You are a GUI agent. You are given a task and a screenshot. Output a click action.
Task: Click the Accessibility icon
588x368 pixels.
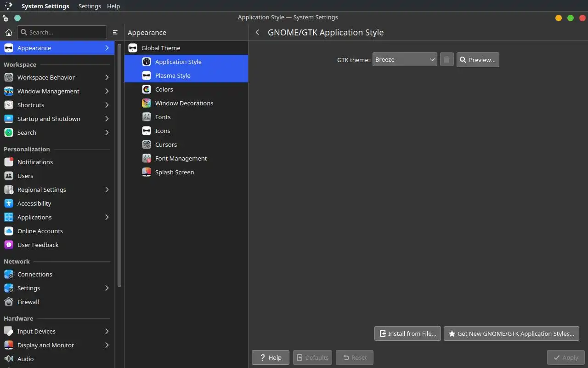(8, 203)
